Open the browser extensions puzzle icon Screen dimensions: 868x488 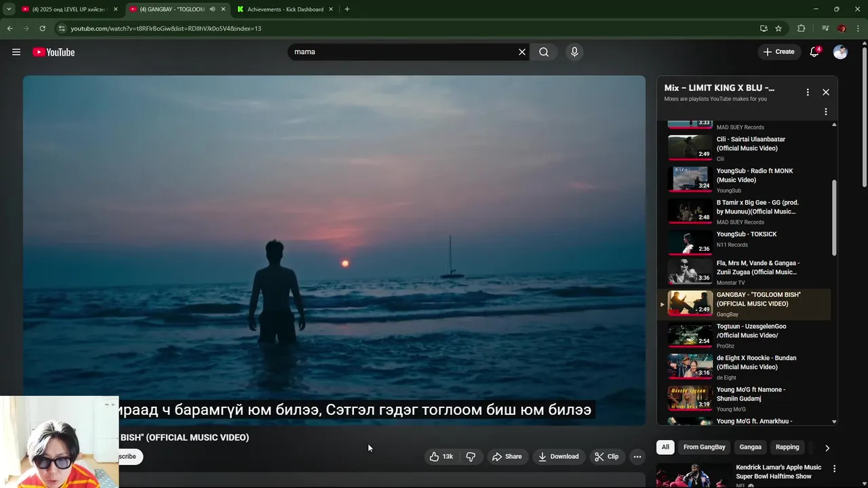click(801, 28)
